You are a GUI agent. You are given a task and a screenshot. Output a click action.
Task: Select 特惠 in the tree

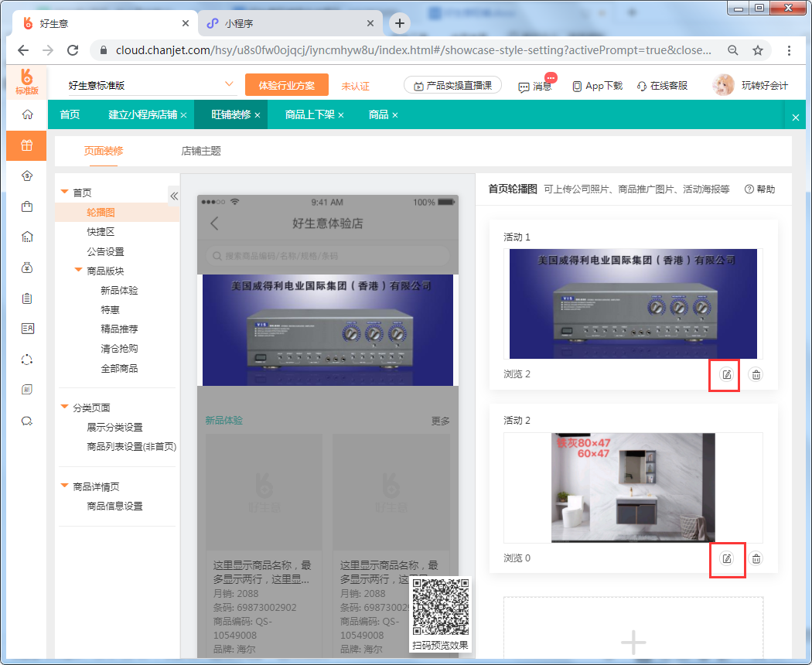click(x=110, y=310)
